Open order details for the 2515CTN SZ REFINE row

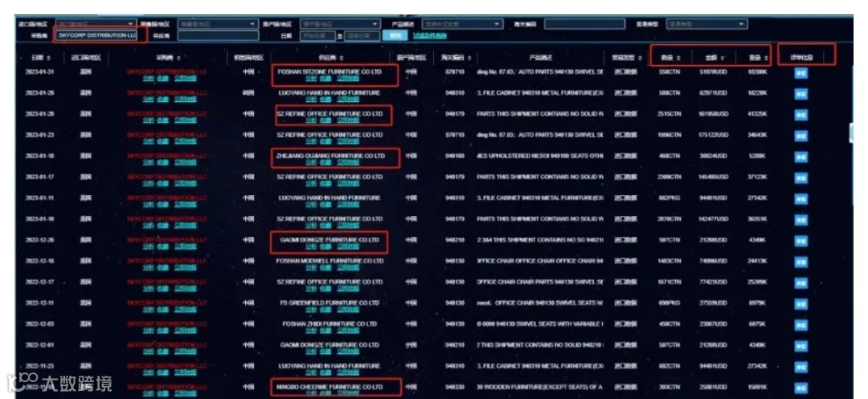800,116
